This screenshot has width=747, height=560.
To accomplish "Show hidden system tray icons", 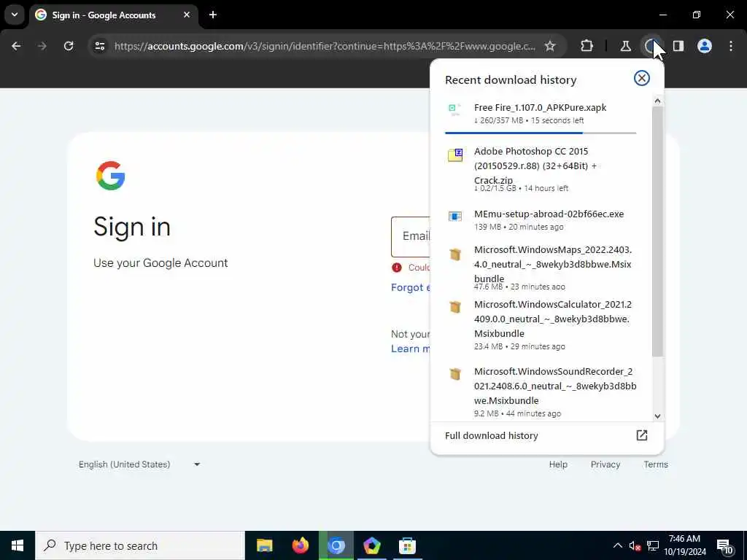I will (617, 545).
